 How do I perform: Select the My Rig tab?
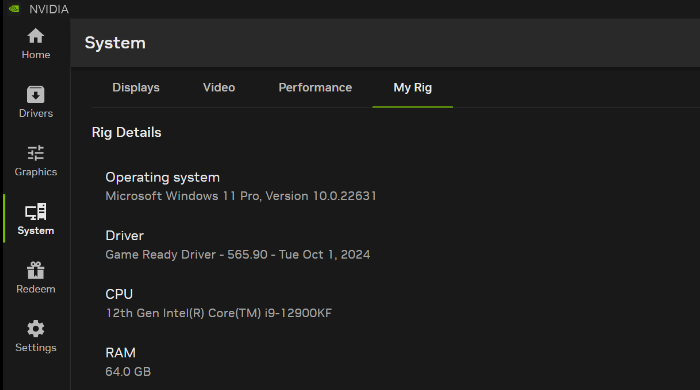point(412,88)
